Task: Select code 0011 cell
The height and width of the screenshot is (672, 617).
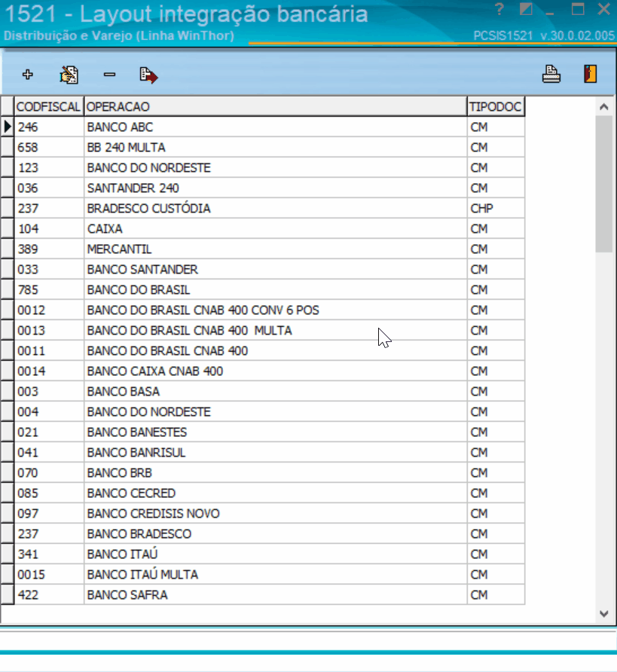Action: point(49,351)
